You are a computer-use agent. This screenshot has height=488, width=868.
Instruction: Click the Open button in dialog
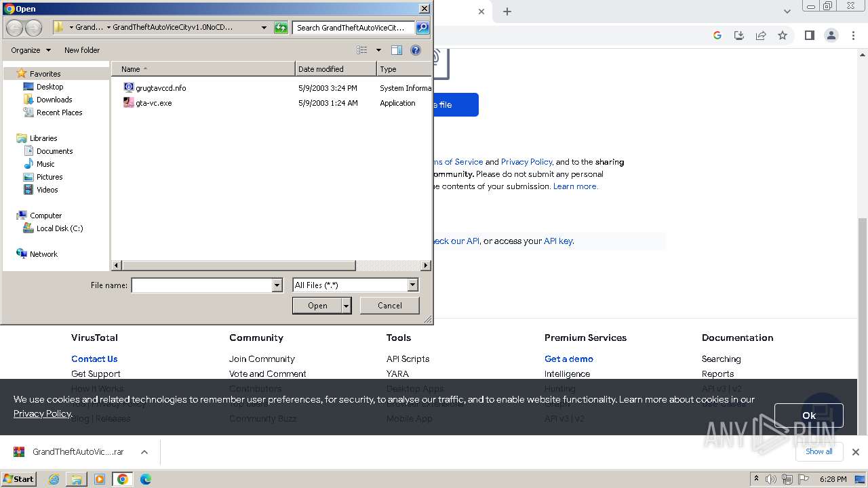click(317, 306)
